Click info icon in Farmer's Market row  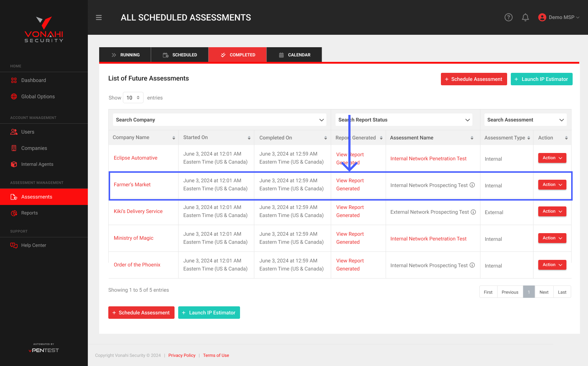coord(472,185)
